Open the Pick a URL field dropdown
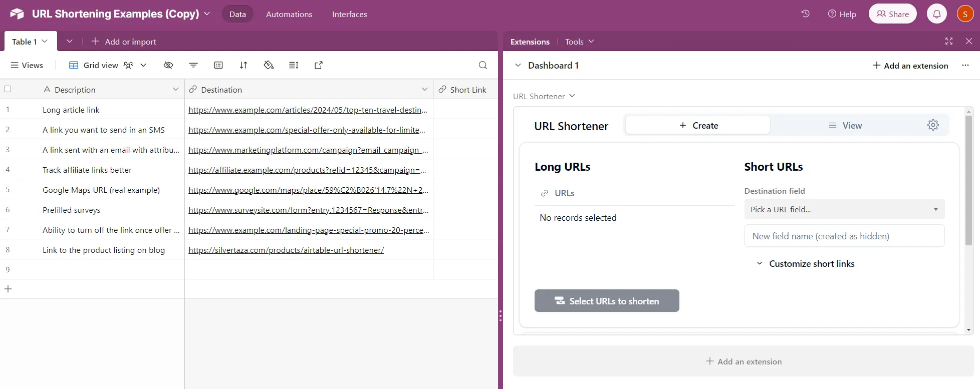 pyautogui.click(x=844, y=210)
